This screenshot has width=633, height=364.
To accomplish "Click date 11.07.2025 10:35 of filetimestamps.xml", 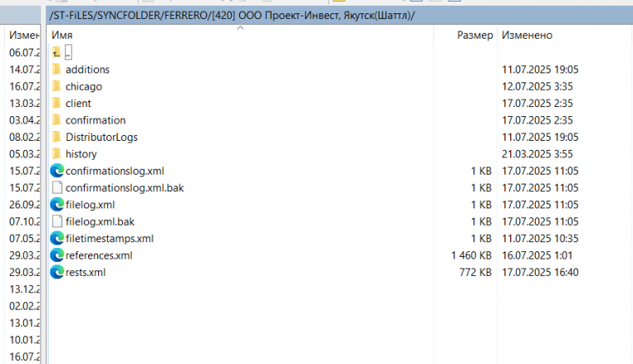I will click(x=540, y=239).
